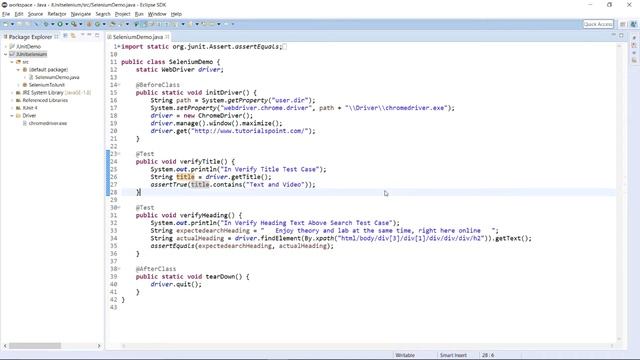Click the External Tools run icon

[74, 24]
